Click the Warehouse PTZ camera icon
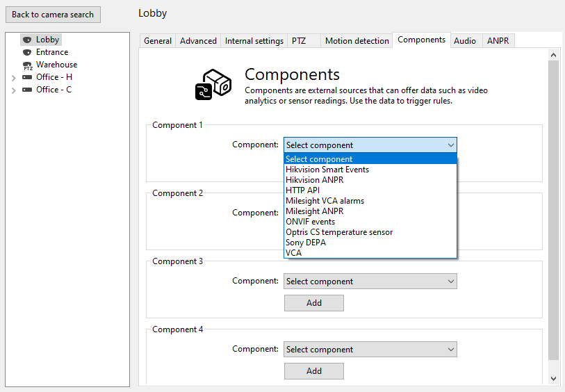 click(27, 65)
